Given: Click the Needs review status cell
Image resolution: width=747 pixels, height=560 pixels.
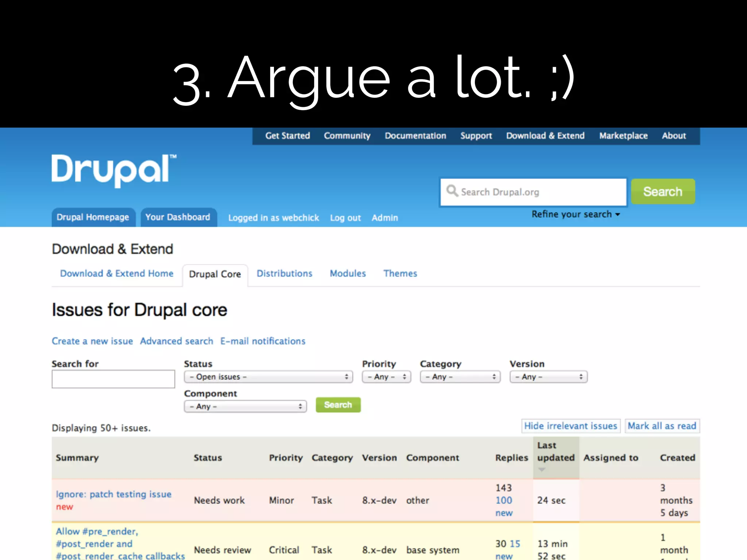Looking at the screenshot, I should point(222,550).
